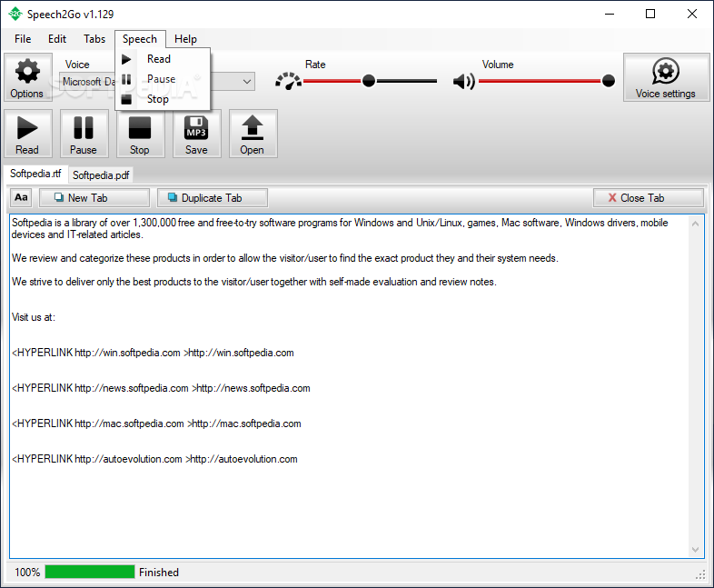Click the speaker Volume icon
This screenshot has height=588, width=714.
(464, 82)
